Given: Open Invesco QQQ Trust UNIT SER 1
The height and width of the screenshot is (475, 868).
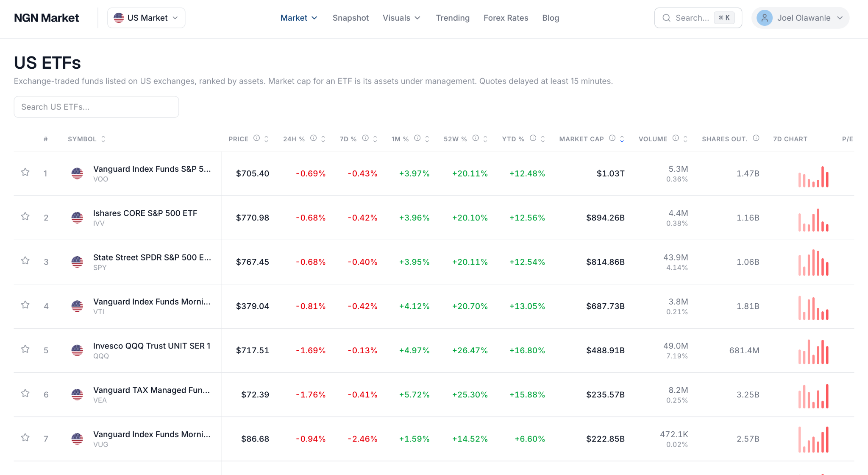Looking at the screenshot, I should point(152,346).
